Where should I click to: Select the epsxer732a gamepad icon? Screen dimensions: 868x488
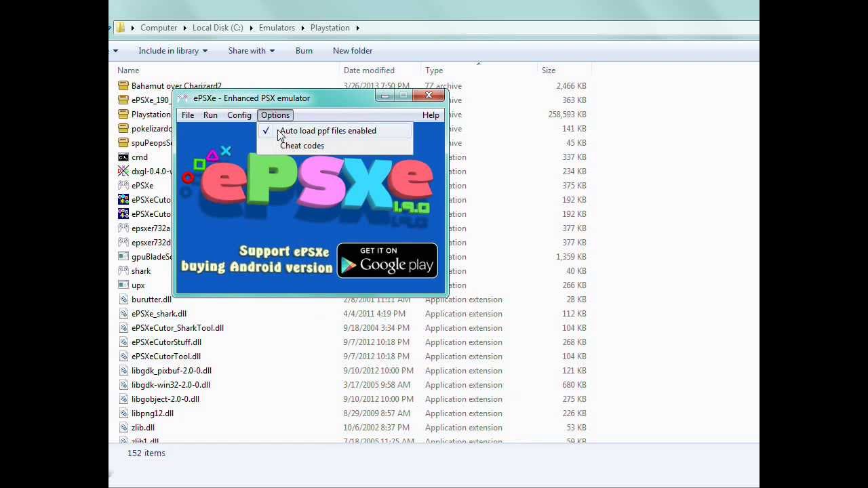click(x=123, y=228)
